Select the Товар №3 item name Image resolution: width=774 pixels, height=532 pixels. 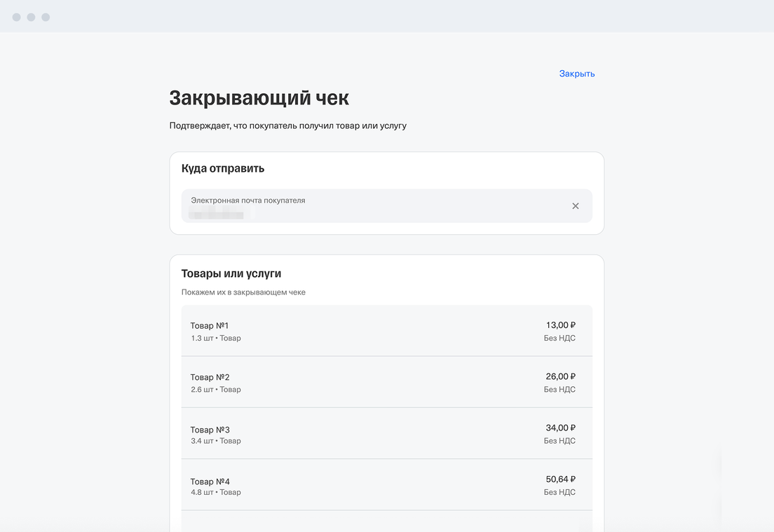click(x=210, y=430)
